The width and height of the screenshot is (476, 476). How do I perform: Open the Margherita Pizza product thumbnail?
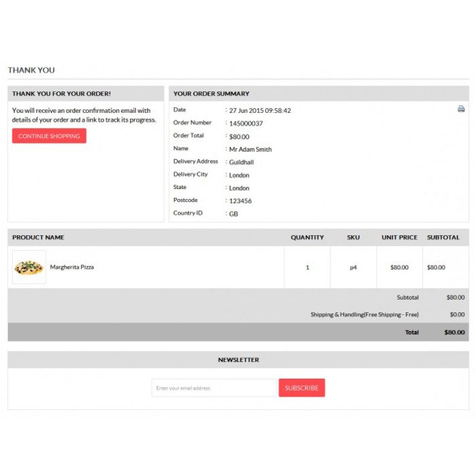click(29, 267)
